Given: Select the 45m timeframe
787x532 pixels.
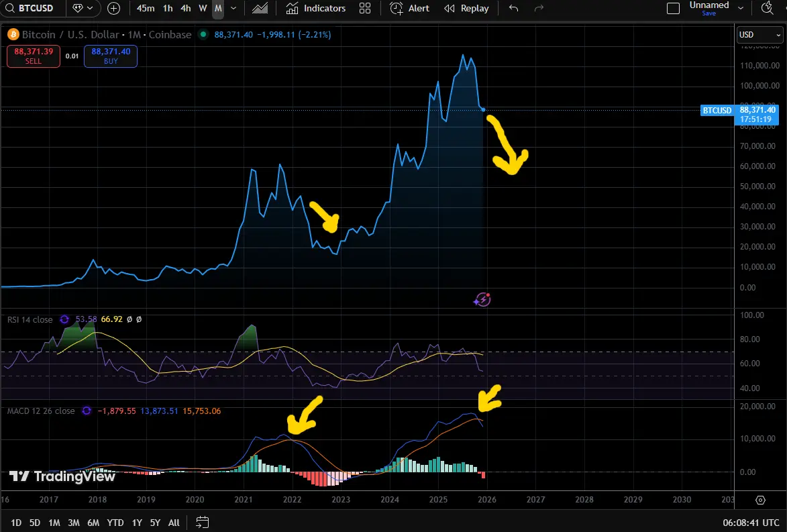Looking at the screenshot, I should click(146, 8).
